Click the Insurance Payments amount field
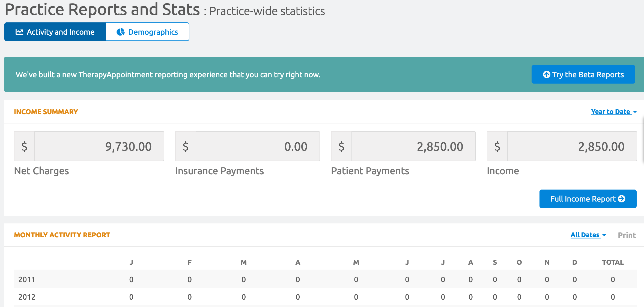Viewport: 644px width, 307px height. click(258, 146)
